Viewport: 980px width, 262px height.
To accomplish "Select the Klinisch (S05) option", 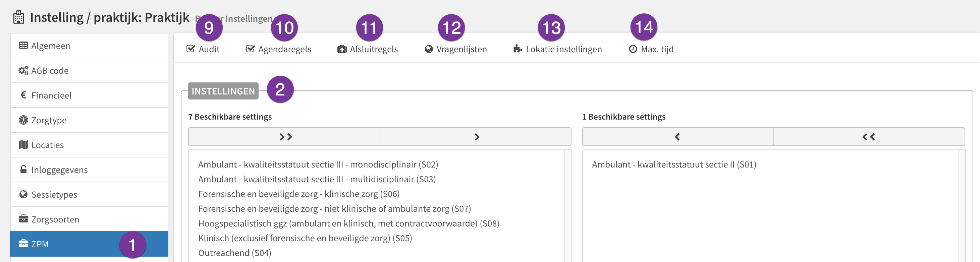I will point(305,238).
